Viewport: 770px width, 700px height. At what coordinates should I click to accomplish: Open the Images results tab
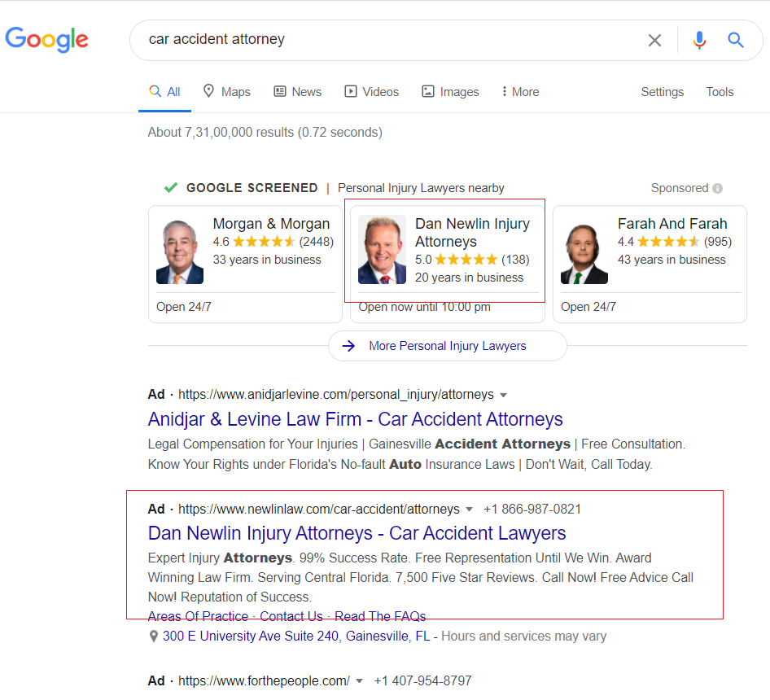(x=450, y=92)
